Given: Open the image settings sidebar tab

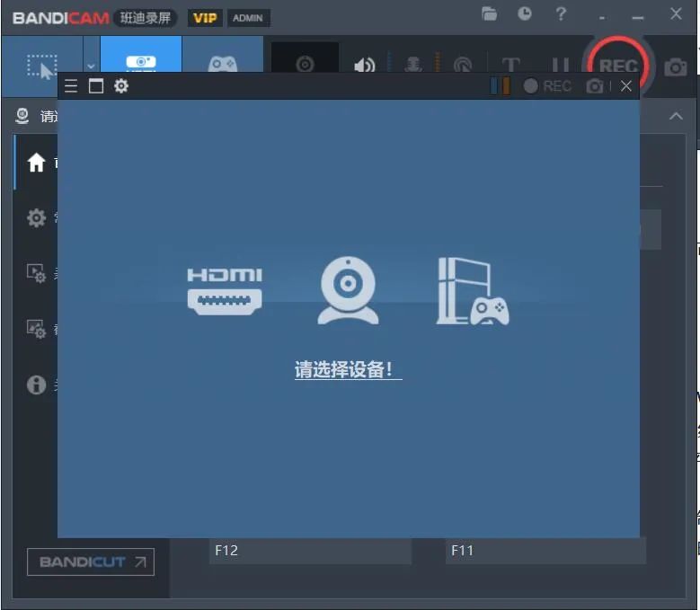Looking at the screenshot, I should pos(36,329).
